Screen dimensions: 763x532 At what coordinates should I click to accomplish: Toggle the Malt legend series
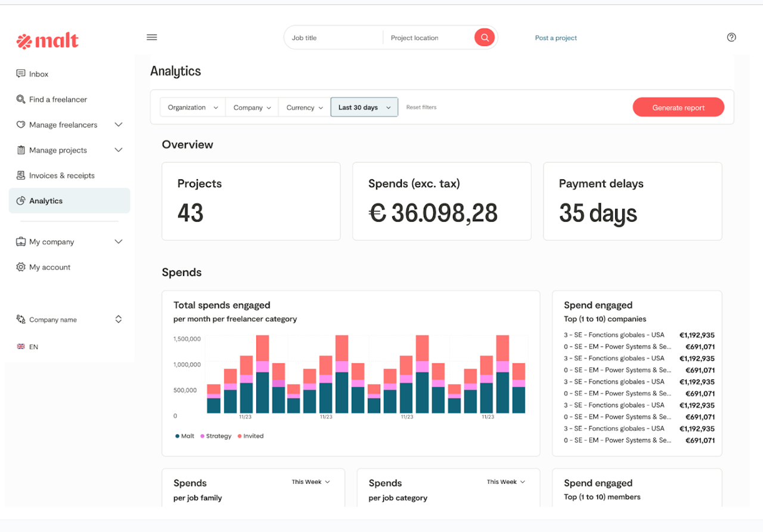point(185,436)
